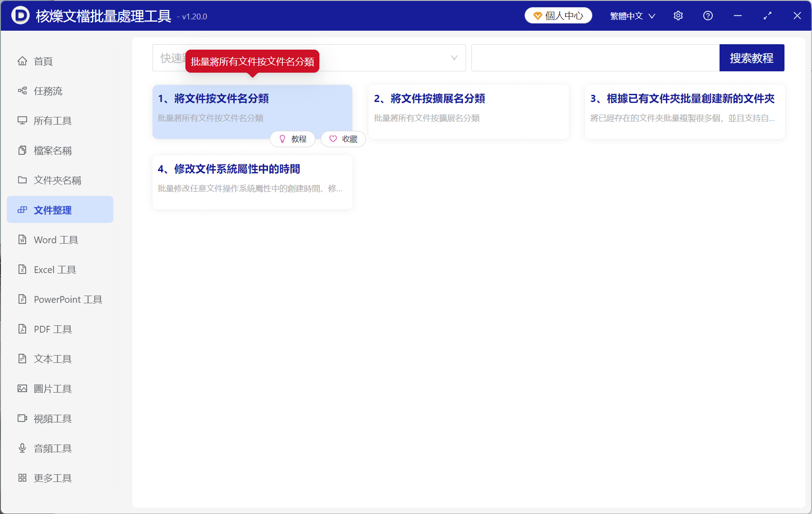Expand the 繁體中文 language dropdown
Viewport: 812px width, 514px height.
[632, 15]
